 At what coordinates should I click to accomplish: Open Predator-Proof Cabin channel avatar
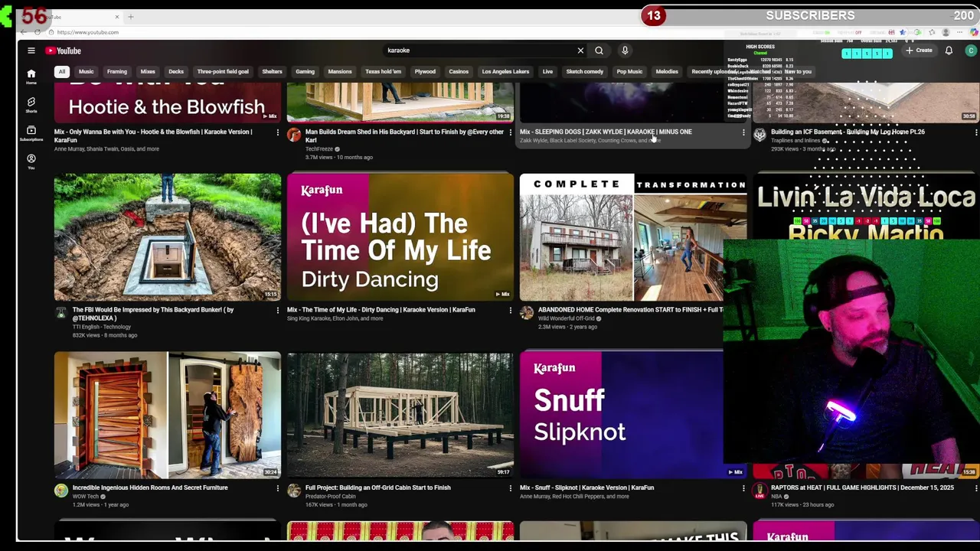coord(294,491)
